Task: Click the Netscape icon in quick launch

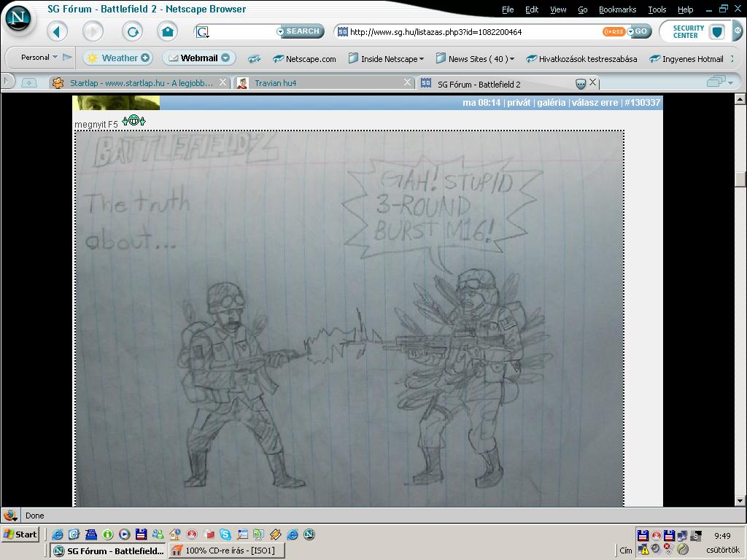Action: click(309, 534)
